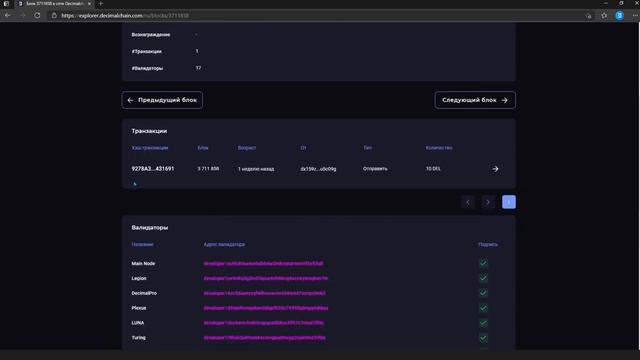Screen dimensions: 640x360
Task: Open the Main Node validator address
Action: pyautogui.click(x=263, y=264)
